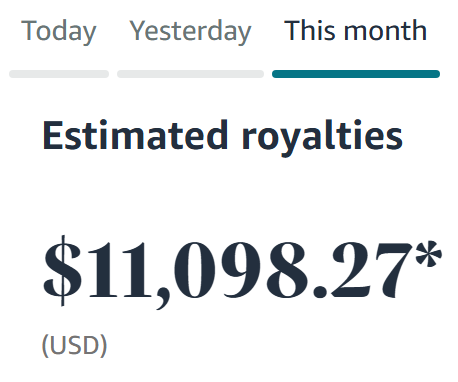Click the word Estimated in the heading
This screenshot has width=458, height=382.
pos(135,135)
